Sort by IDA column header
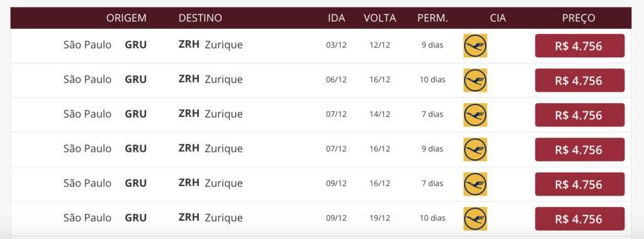644x239 pixels. click(x=336, y=18)
